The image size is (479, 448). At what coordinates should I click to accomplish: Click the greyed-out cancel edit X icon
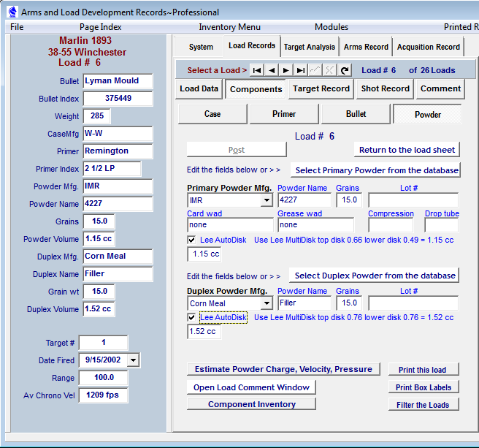329,70
